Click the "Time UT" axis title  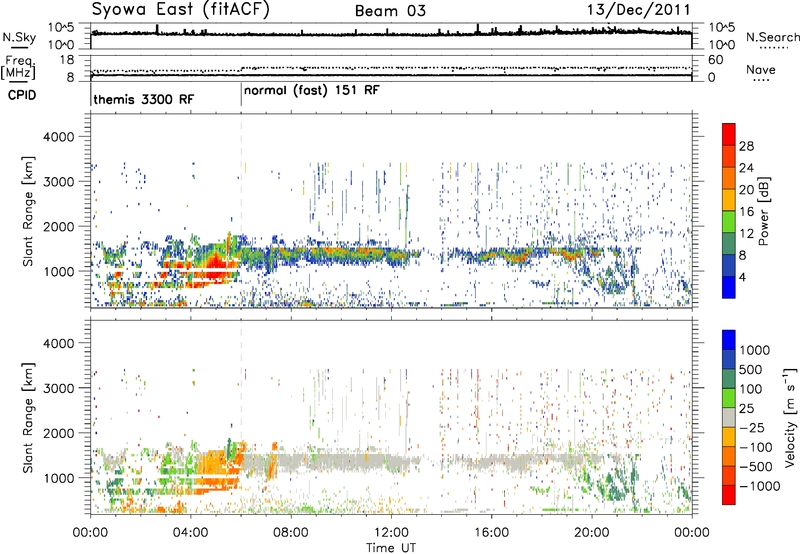click(x=391, y=548)
